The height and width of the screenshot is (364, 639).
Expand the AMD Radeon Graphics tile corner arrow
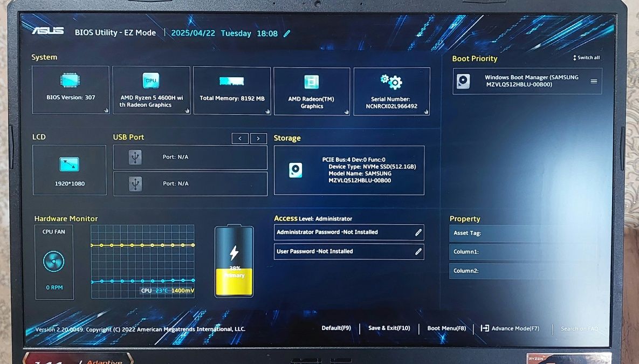(346, 112)
